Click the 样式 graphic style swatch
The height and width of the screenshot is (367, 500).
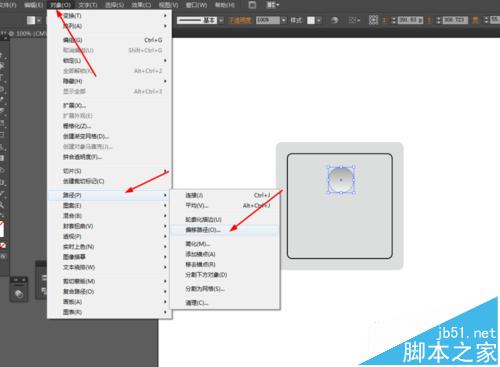pyautogui.click(x=311, y=20)
